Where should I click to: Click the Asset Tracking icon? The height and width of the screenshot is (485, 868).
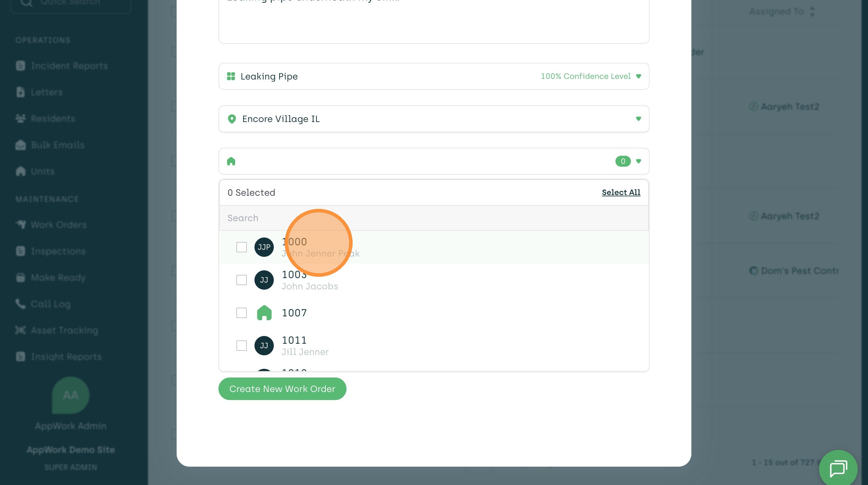coord(21,330)
